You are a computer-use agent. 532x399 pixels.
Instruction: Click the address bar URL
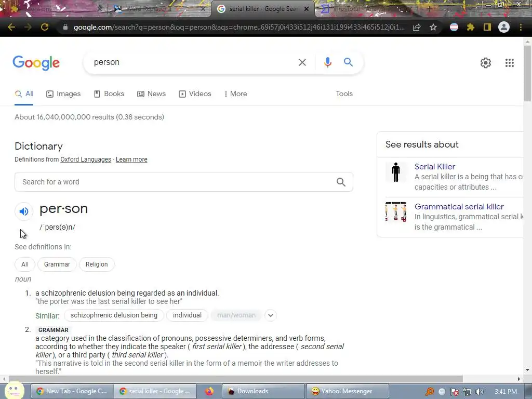tap(239, 27)
